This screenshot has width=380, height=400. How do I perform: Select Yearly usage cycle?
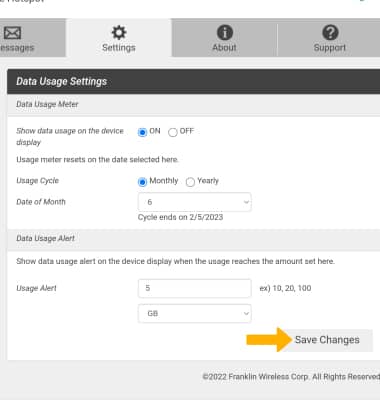(x=190, y=182)
